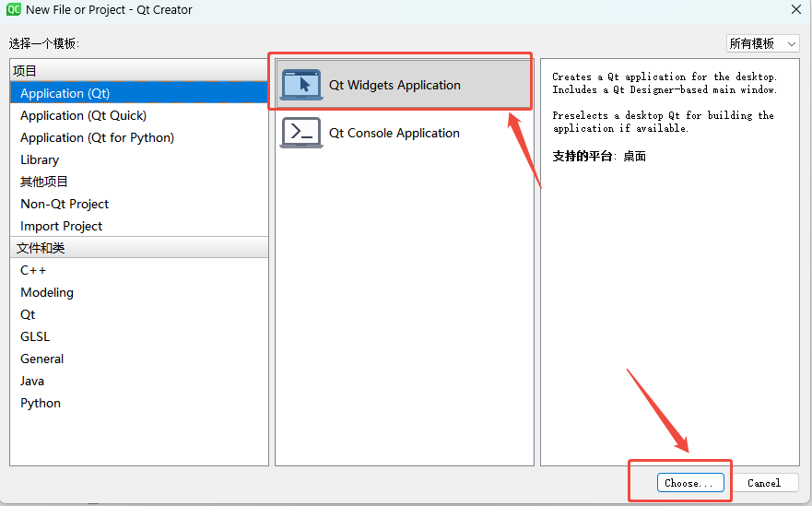Screen dimensions: 812x506
Task: Select Application (Qt for Python) category
Action: click(x=97, y=137)
